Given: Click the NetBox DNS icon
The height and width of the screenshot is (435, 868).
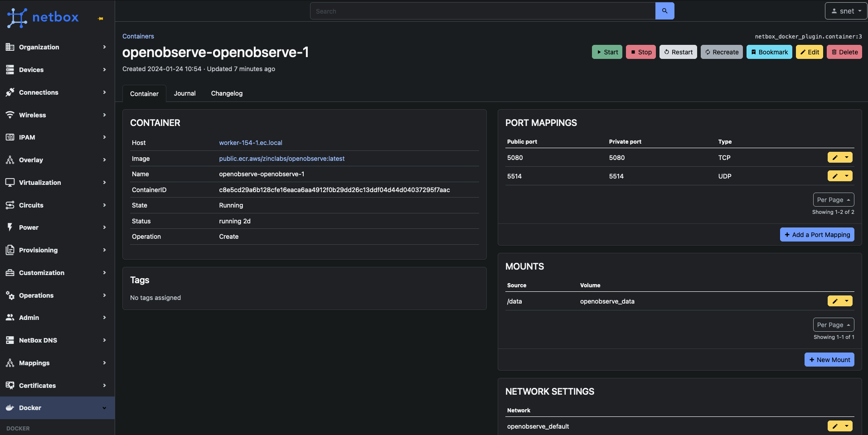Looking at the screenshot, I should tap(10, 340).
